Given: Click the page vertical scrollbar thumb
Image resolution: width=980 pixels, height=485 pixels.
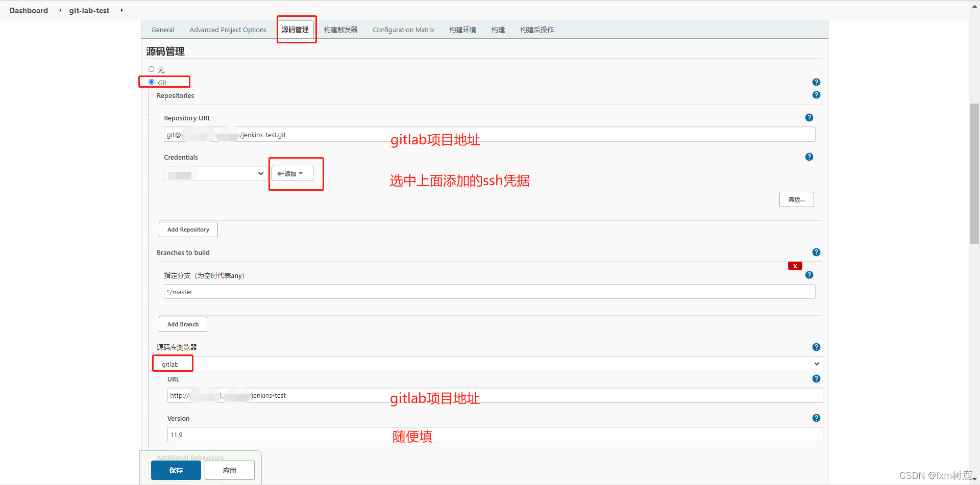Looking at the screenshot, I should click(x=974, y=173).
